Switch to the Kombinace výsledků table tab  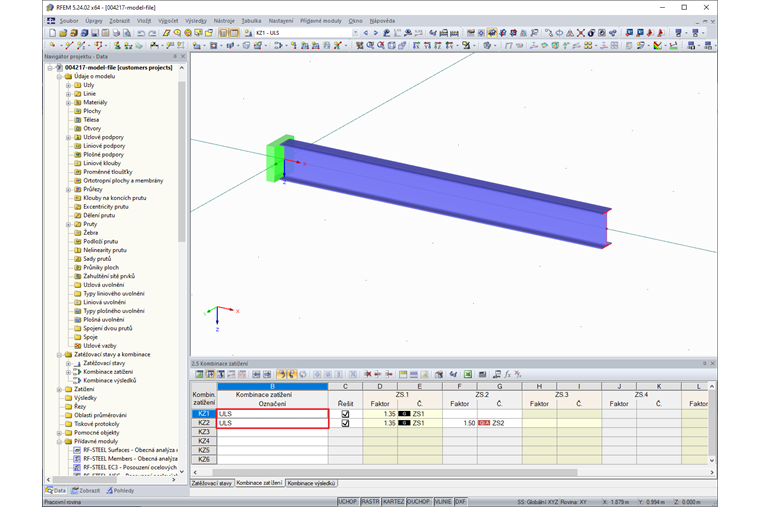point(311,483)
